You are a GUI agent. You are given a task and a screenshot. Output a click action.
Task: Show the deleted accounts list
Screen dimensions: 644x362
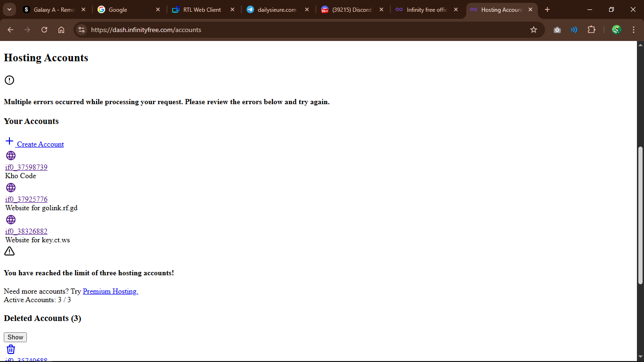pyautogui.click(x=15, y=337)
